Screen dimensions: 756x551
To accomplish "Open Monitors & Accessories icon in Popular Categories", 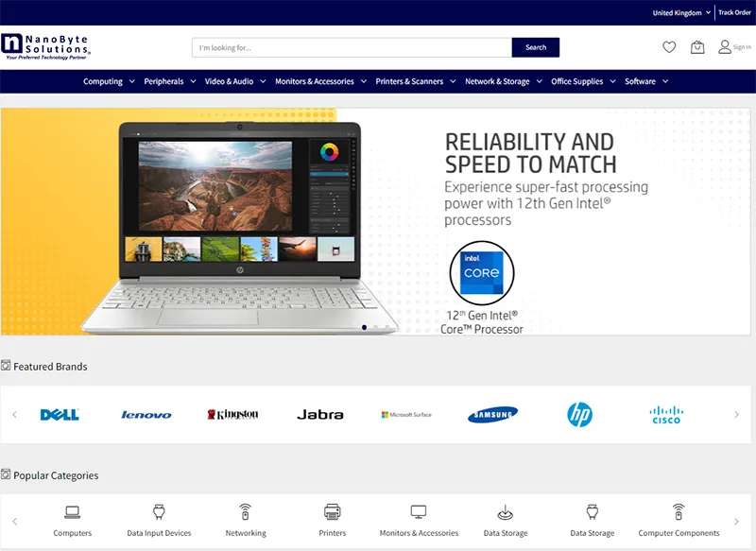I will (x=419, y=512).
